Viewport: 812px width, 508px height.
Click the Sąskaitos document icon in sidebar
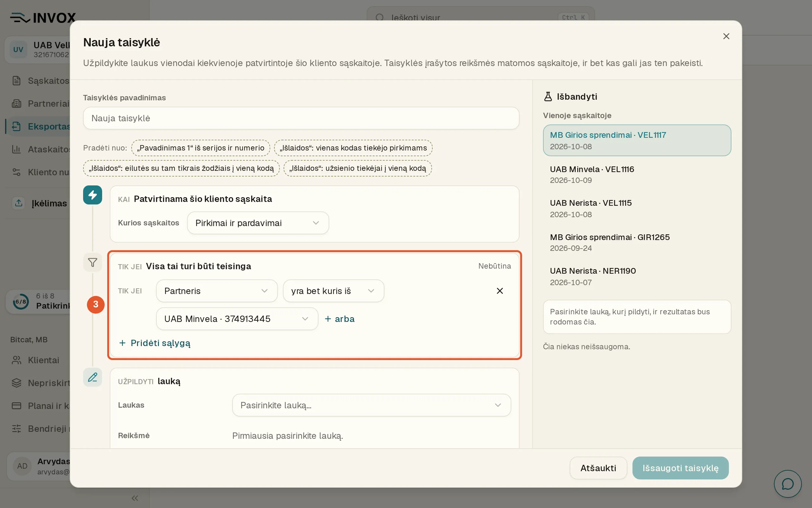[x=16, y=81]
